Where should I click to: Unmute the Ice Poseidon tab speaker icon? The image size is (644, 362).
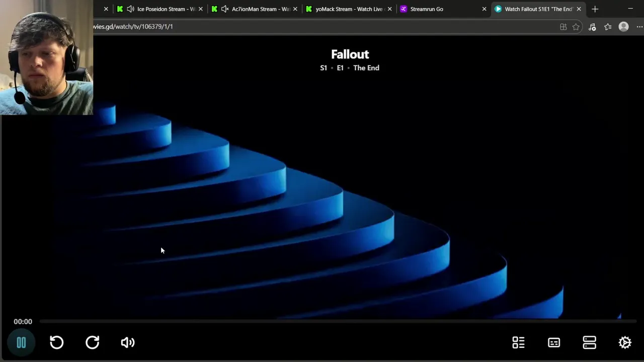130,9
